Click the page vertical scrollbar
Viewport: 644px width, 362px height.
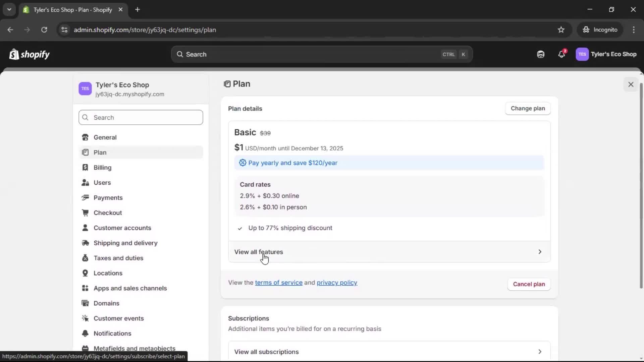tap(641, 185)
